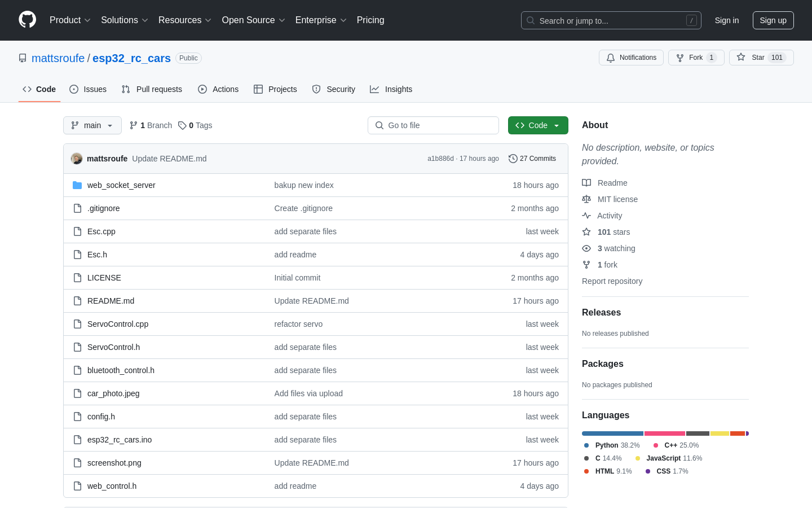
Task: Click the JavaScript yellow language bar segment
Action: point(720,433)
